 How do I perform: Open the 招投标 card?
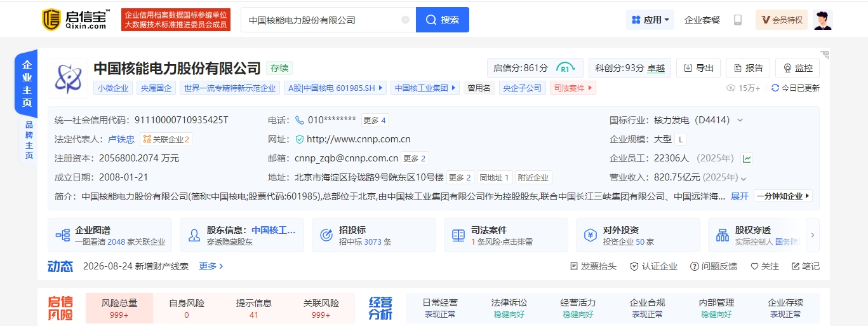point(374,235)
